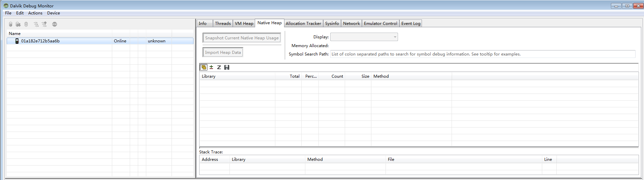Click the File column header

coord(464,159)
